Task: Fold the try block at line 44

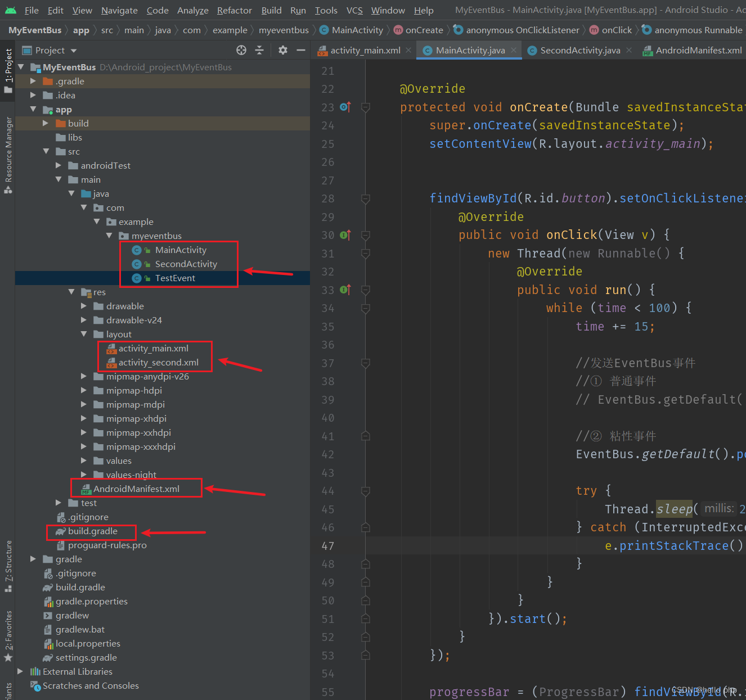Action: coord(365,491)
